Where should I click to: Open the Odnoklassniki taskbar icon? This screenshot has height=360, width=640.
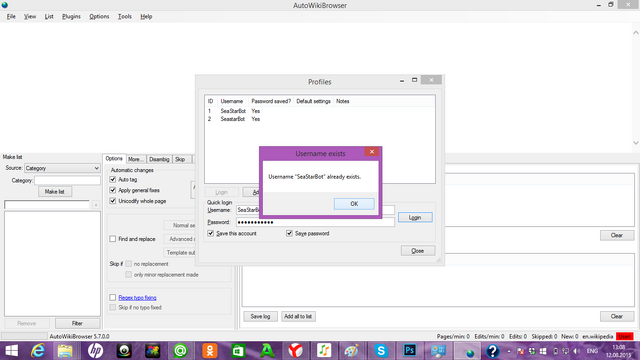(x=210, y=351)
